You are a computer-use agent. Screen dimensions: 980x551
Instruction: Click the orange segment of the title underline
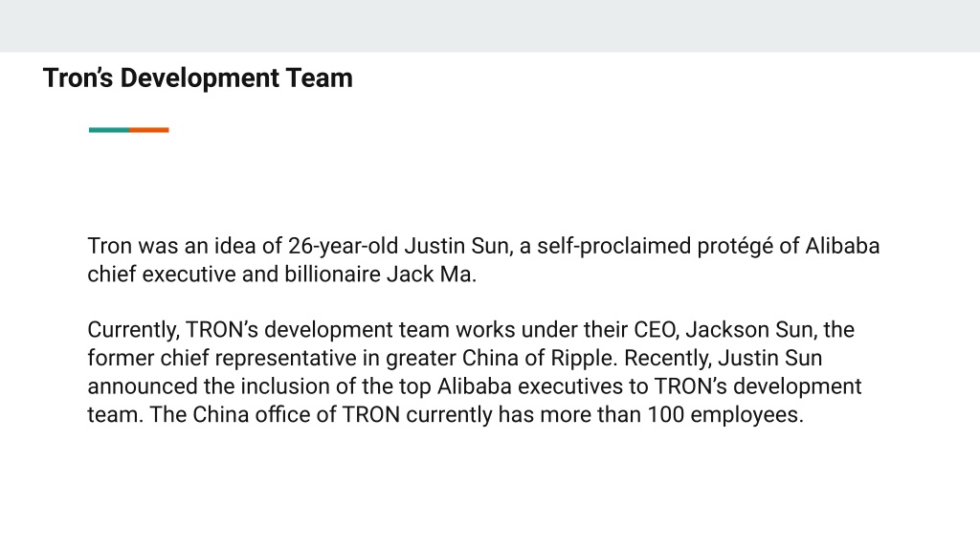coord(148,130)
